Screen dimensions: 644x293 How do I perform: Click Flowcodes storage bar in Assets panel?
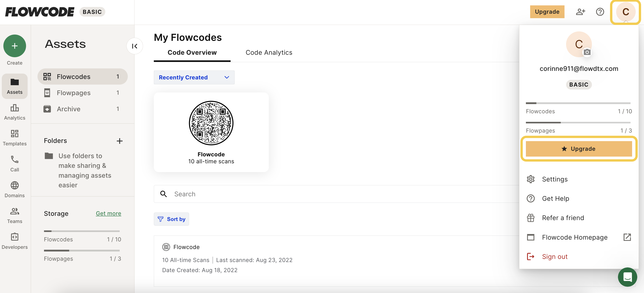click(82, 231)
